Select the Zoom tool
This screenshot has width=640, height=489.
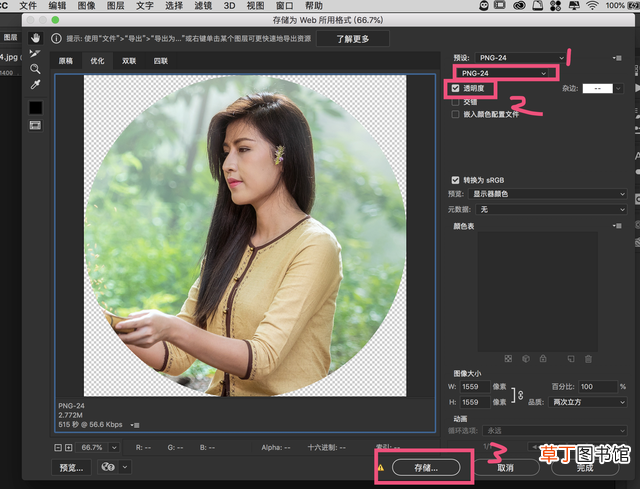(x=36, y=69)
